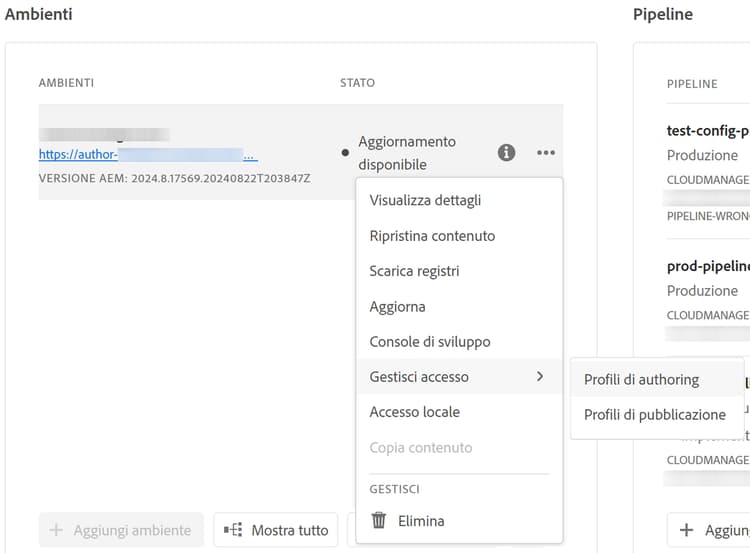Open the author environment URL link
The width and height of the screenshot is (750, 553).
pyautogui.click(x=148, y=155)
